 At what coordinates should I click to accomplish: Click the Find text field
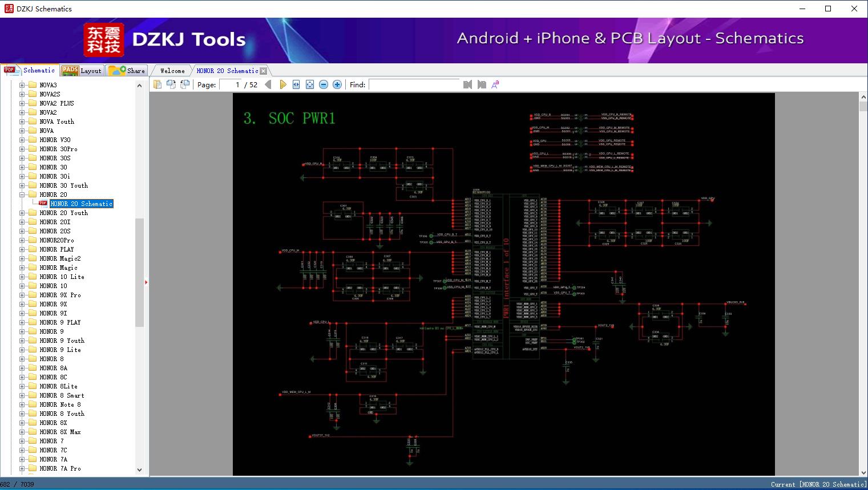(x=414, y=84)
